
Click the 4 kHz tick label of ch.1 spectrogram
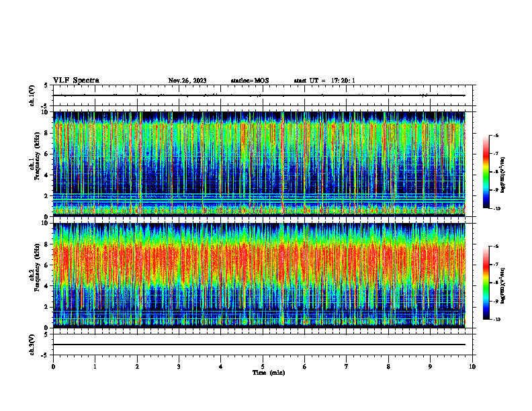click(x=46, y=175)
